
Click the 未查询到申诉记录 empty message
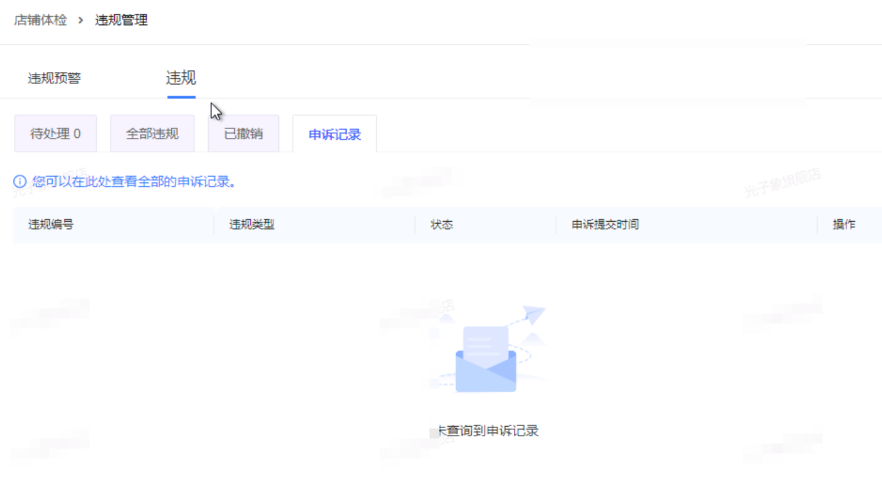[486, 431]
